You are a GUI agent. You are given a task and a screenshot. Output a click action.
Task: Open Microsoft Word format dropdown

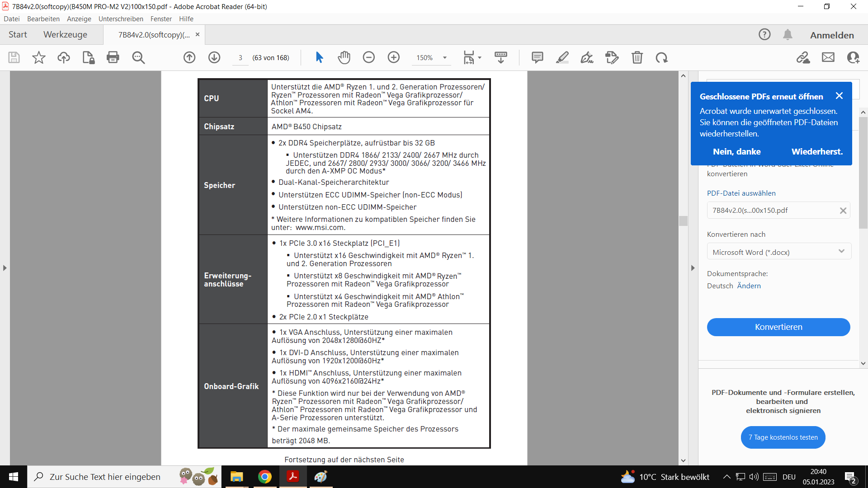(x=778, y=252)
